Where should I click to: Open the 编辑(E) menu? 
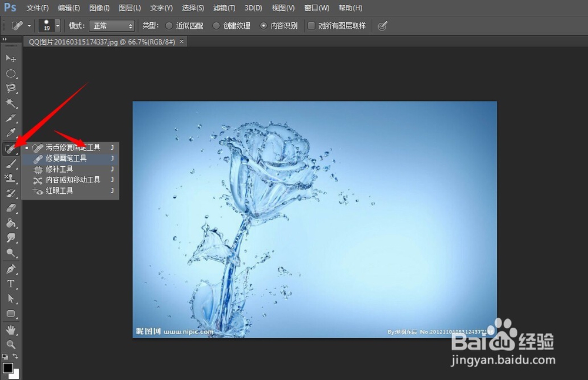click(x=69, y=8)
